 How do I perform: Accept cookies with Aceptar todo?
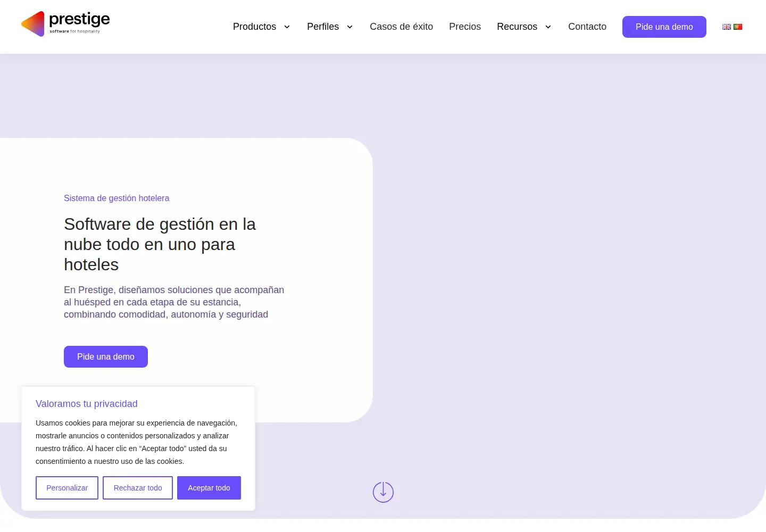(209, 488)
